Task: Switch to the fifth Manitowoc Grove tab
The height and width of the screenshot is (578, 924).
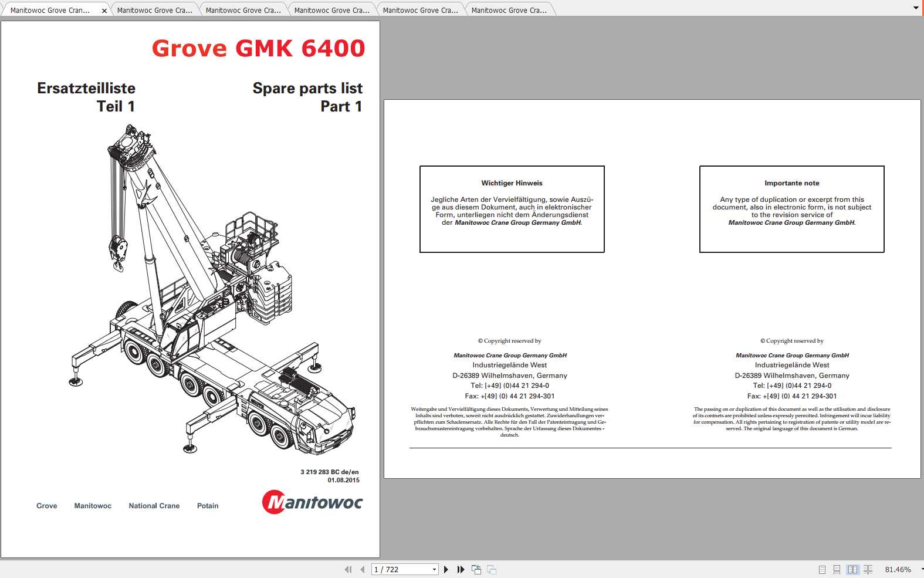Action: (420, 10)
